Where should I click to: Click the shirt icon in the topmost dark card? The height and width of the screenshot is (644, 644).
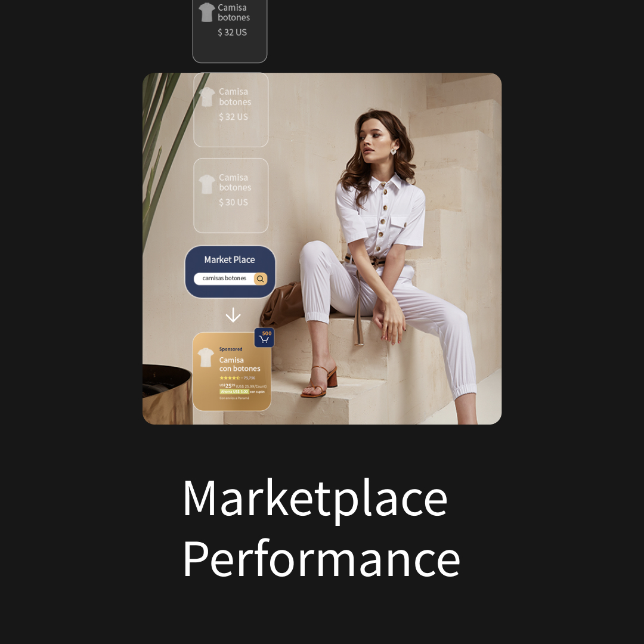click(206, 13)
